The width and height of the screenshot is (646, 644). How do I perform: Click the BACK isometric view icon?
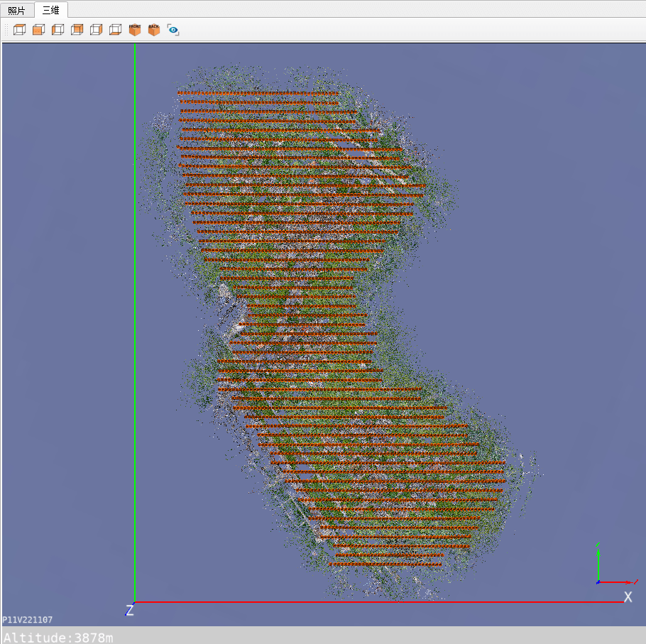point(153,30)
